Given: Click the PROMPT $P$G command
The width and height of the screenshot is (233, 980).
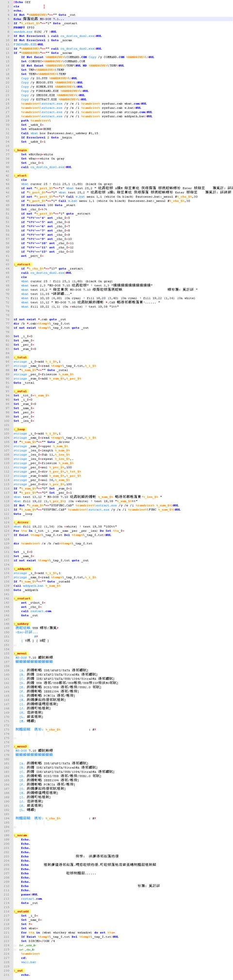Looking at the screenshot, I should [21, 27].
